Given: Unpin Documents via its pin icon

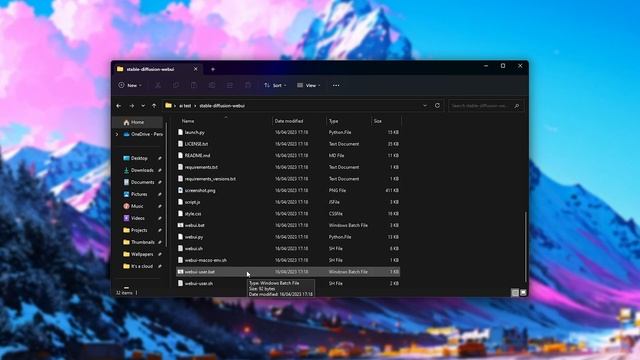Looking at the screenshot, I should point(160,182).
